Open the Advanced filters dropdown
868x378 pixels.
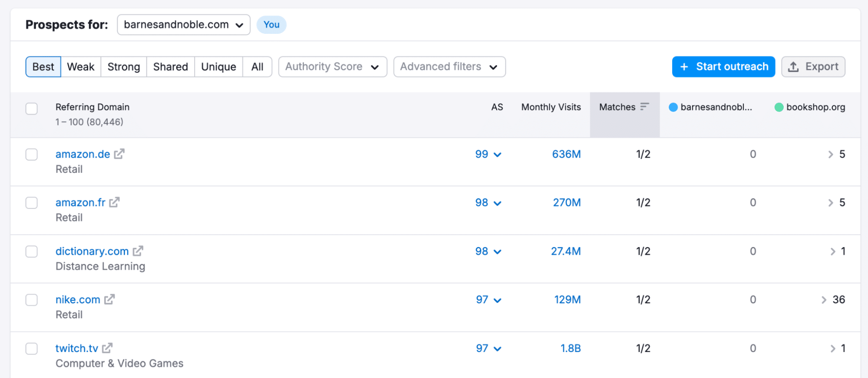(449, 67)
